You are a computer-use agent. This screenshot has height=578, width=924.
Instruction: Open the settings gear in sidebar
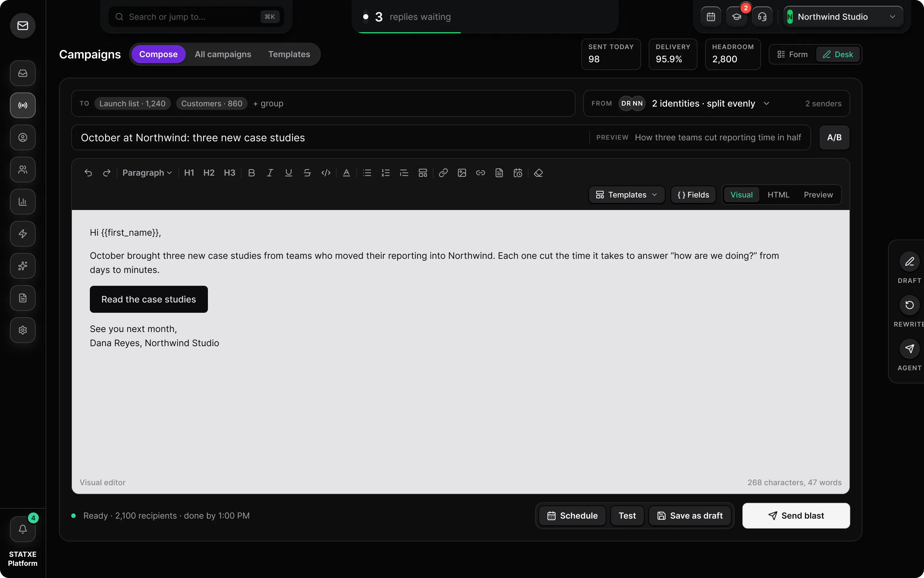tap(23, 330)
